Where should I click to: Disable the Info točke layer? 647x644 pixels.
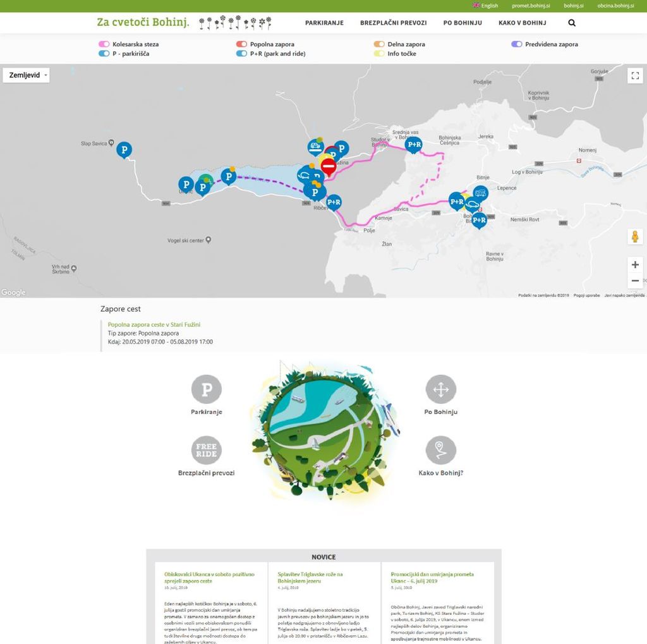(x=378, y=54)
